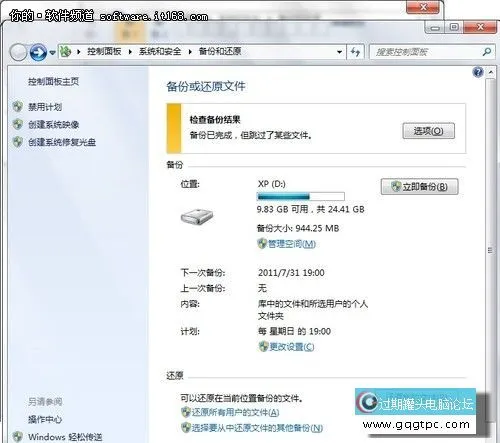Click the refresh button beside address bar
Screen dimensions: 500x443
coord(355,52)
